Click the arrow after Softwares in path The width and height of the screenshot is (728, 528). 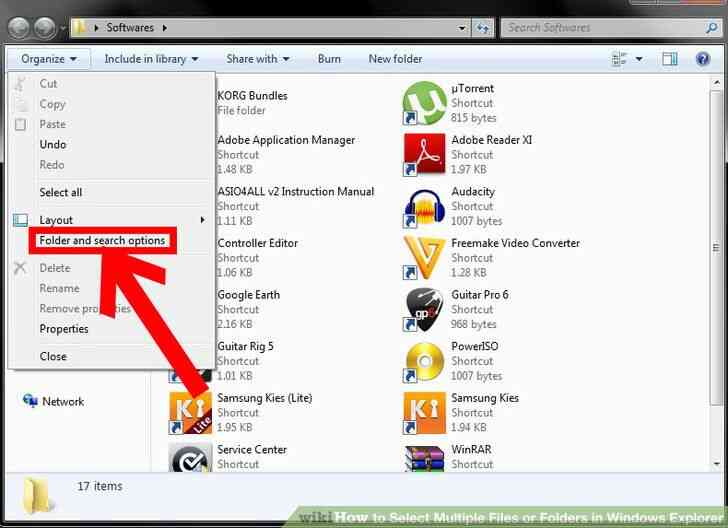[164, 28]
